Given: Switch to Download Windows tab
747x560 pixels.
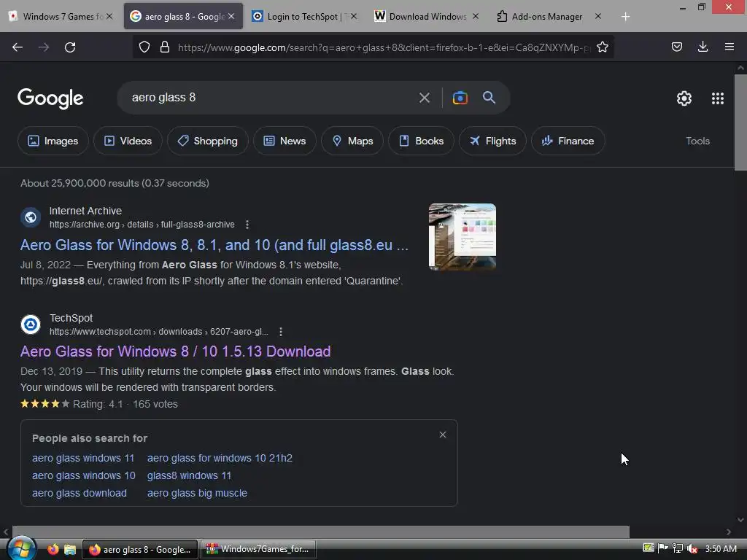Looking at the screenshot, I should [x=426, y=16].
